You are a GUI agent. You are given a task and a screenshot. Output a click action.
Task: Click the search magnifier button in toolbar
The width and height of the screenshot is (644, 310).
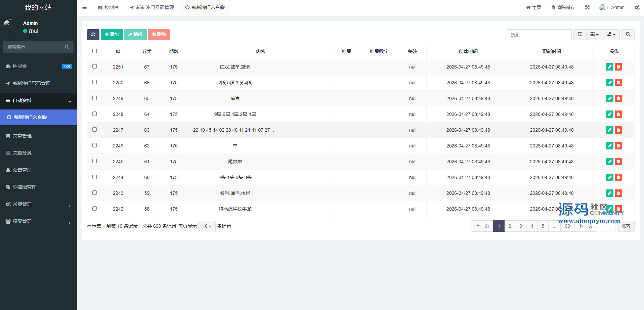[628, 35]
